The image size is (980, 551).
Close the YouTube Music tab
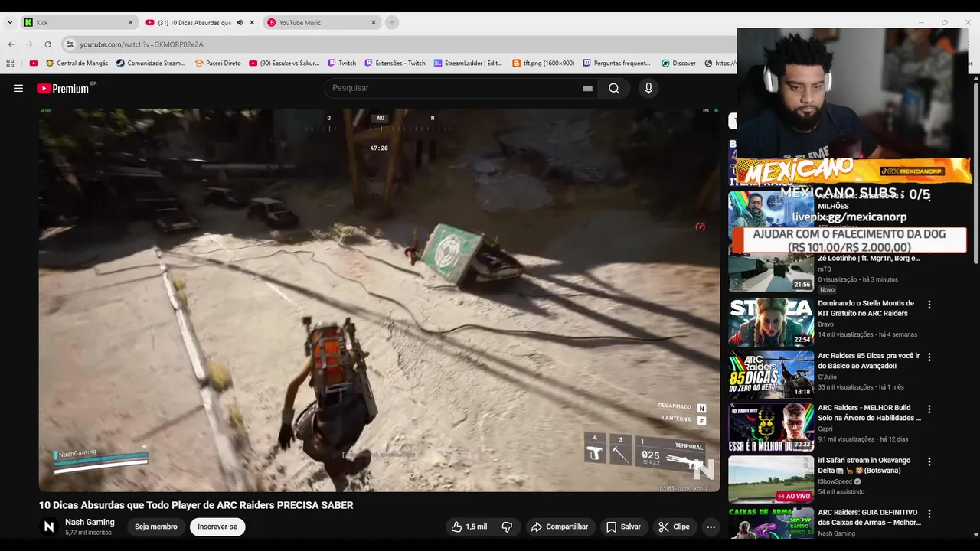374,22
